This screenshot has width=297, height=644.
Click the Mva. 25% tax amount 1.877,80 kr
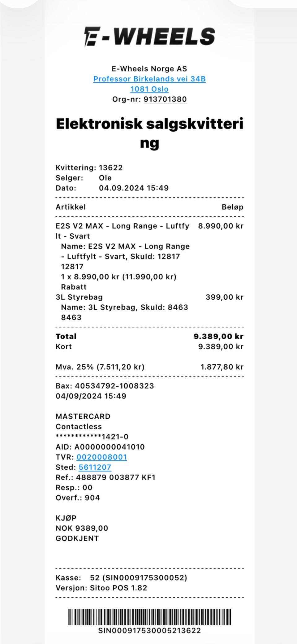coord(222,367)
